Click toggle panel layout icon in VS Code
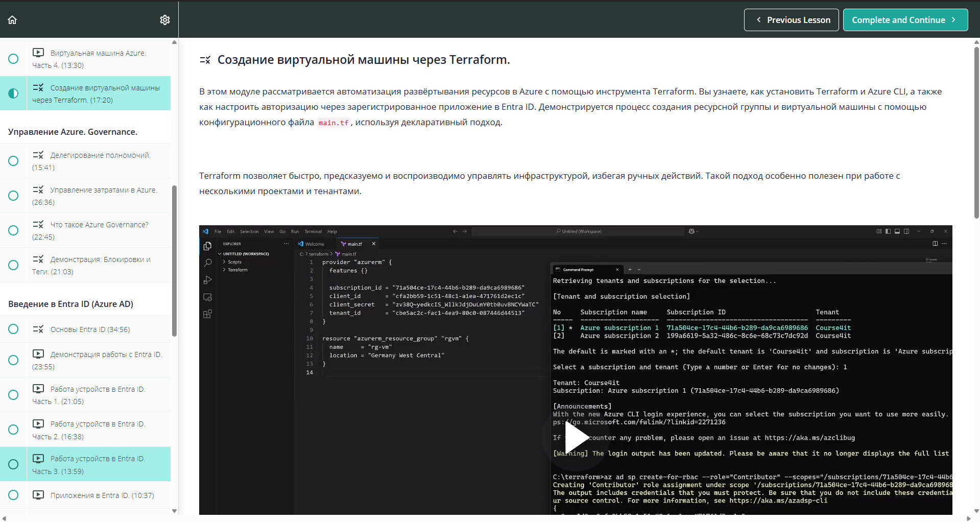This screenshot has height=522, width=980. (897, 231)
